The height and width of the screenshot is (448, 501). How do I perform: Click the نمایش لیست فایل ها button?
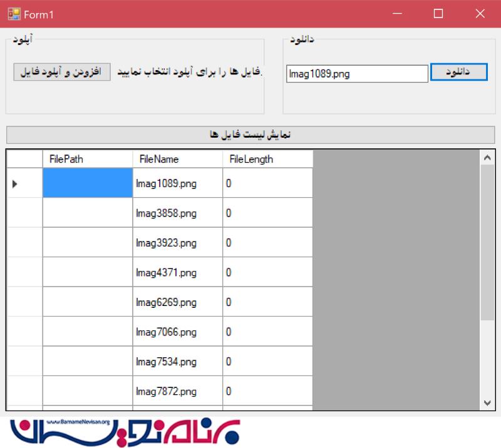coord(250,135)
